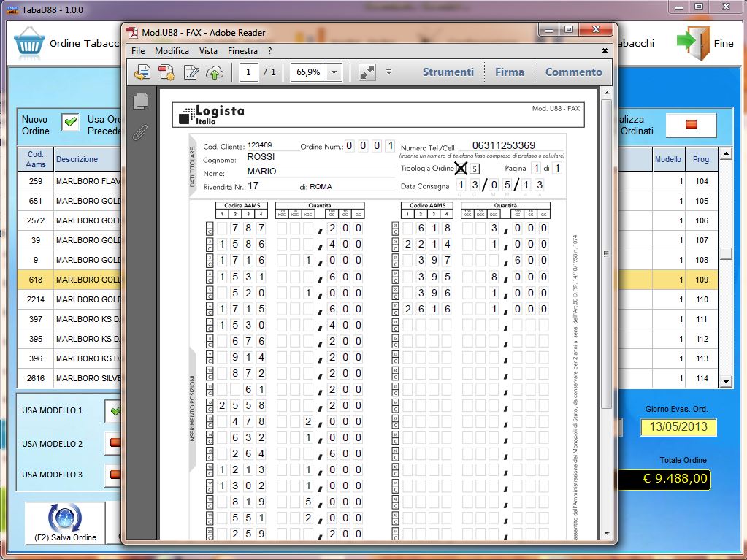Click the Prog. cell 104
747x560 pixels.
[701, 181]
